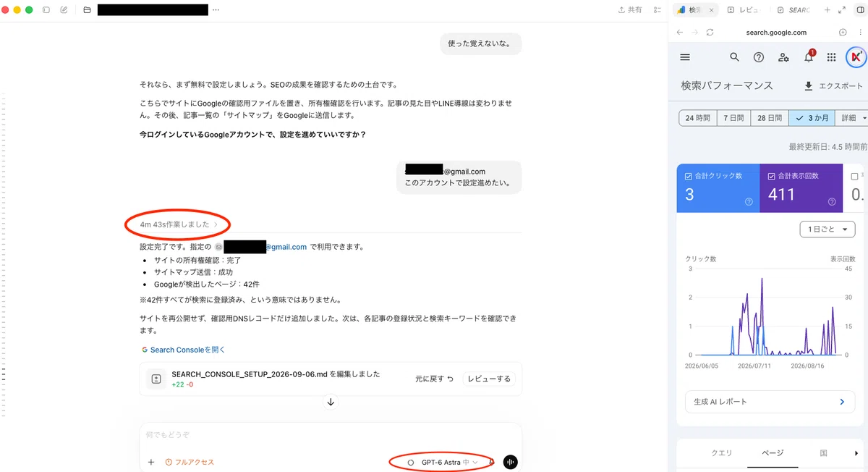Expand the 4m 43s作業しました details
Viewport: 868px width, 472px height.
[x=179, y=224]
